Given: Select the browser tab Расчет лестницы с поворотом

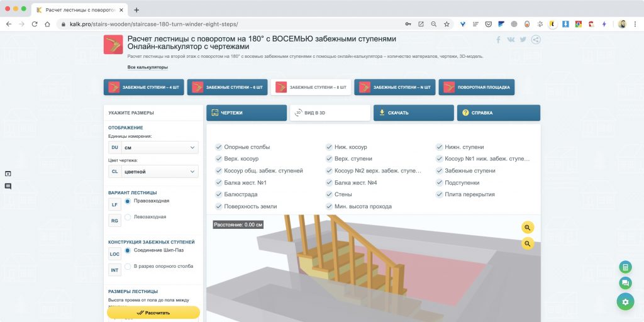Looking at the screenshot, I should 80,10.
